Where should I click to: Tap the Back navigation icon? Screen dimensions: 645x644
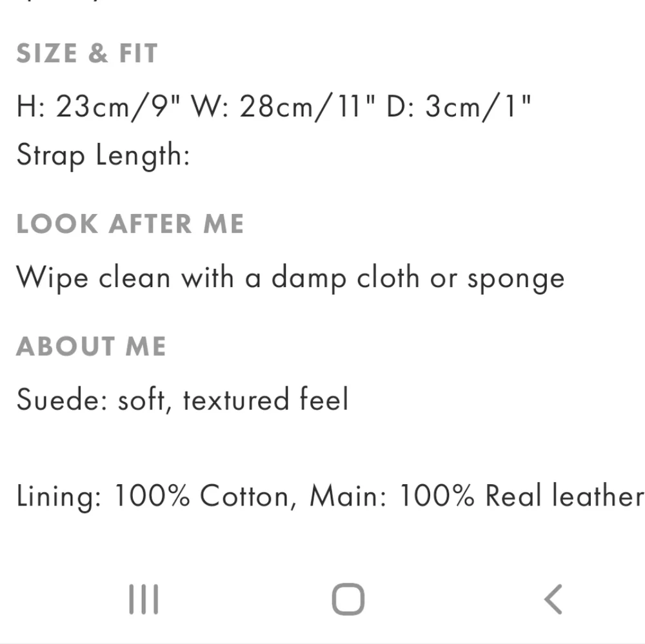pos(553,598)
